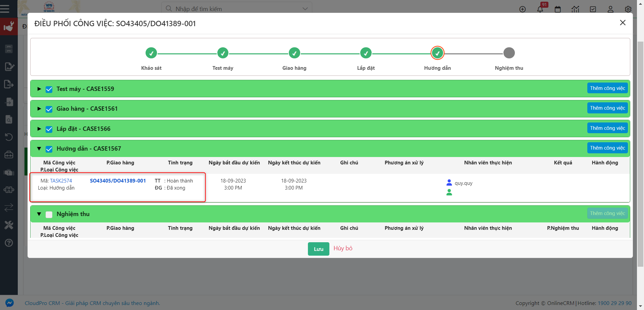Open the Messenger chat icon
The width and height of the screenshot is (644, 310).
pyautogui.click(x=9, y=303)
